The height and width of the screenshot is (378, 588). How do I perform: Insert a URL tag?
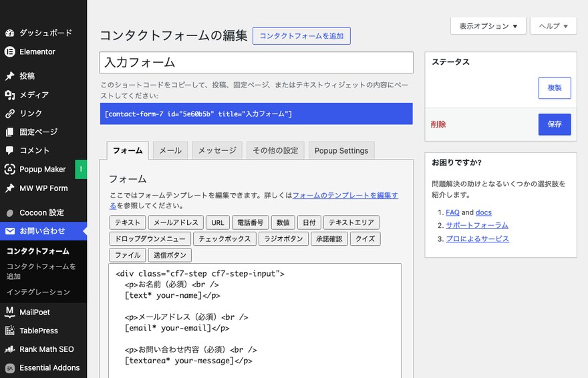218,222
